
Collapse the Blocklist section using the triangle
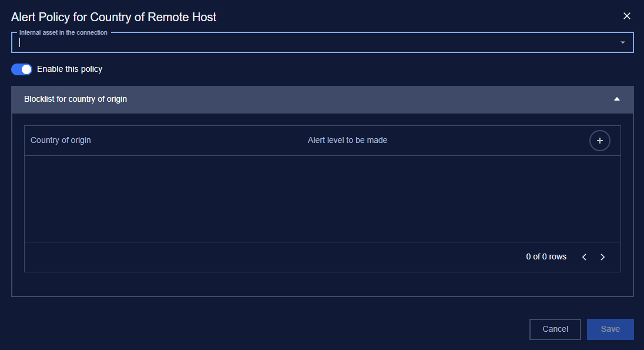click(617, 99)
